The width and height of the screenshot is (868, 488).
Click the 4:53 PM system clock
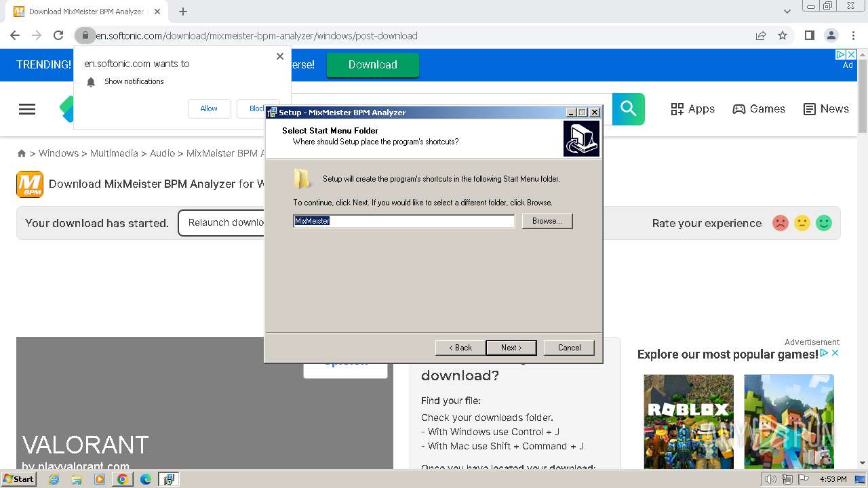coord(833,479)
